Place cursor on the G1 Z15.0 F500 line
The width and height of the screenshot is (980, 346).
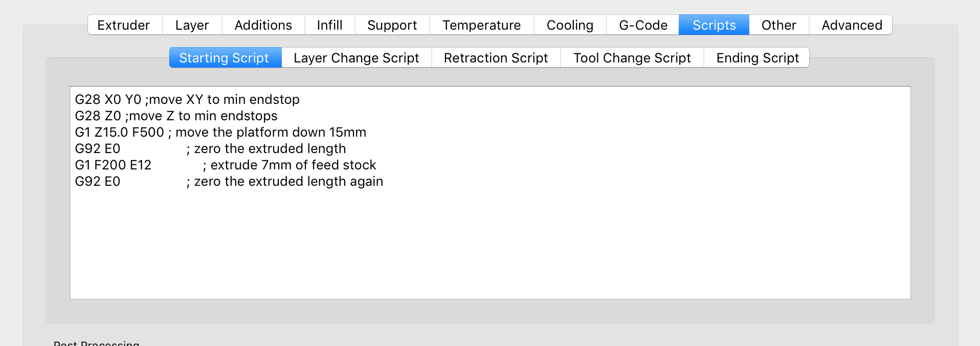220,133
